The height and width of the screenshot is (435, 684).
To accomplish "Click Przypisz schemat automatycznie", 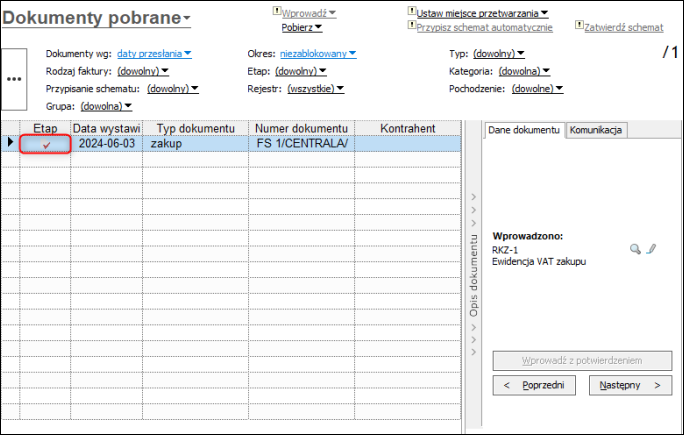I will (484, 27).
